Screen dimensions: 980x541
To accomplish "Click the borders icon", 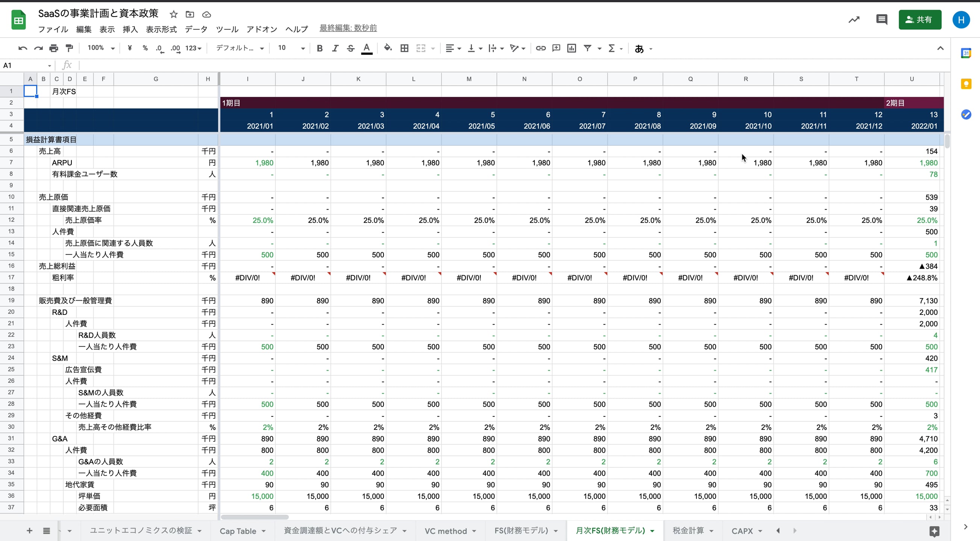I will [404, 48].
